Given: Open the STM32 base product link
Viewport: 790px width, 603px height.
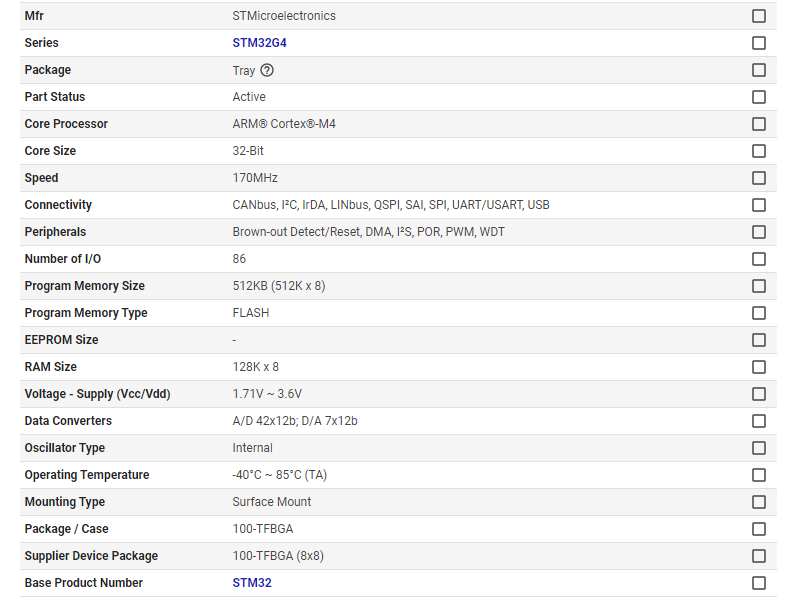Looking at the screenshot, I should pos(252,583).
